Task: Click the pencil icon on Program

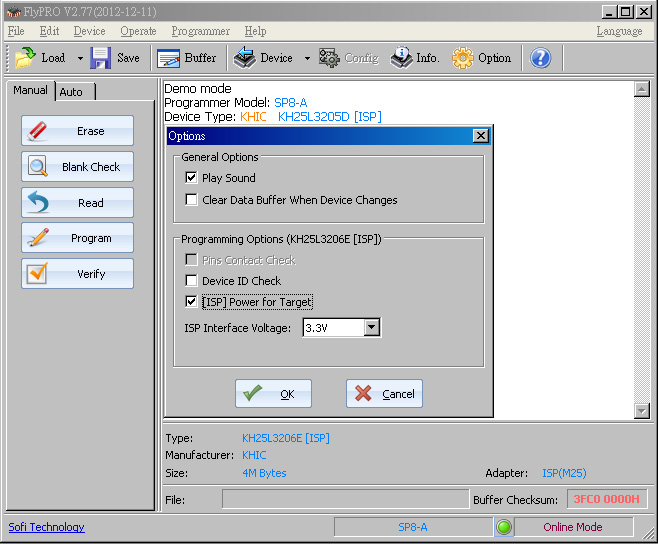Action: [38, 238]
